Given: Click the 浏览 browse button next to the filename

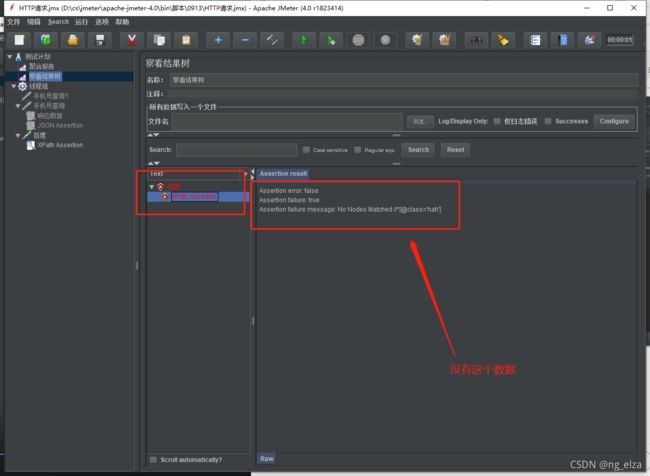Looking at the screenshot, I should 420,121.
